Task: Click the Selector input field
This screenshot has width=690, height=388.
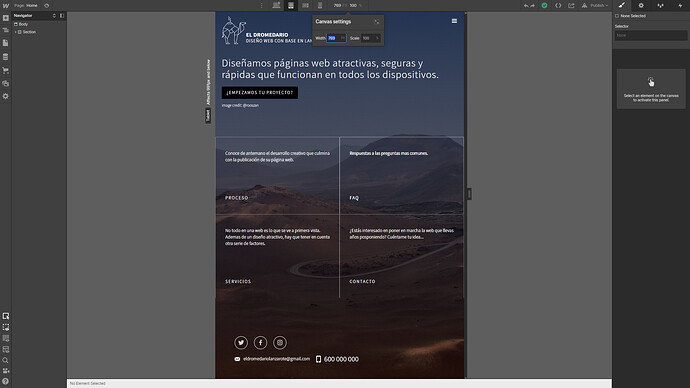Action: (651, 35)
